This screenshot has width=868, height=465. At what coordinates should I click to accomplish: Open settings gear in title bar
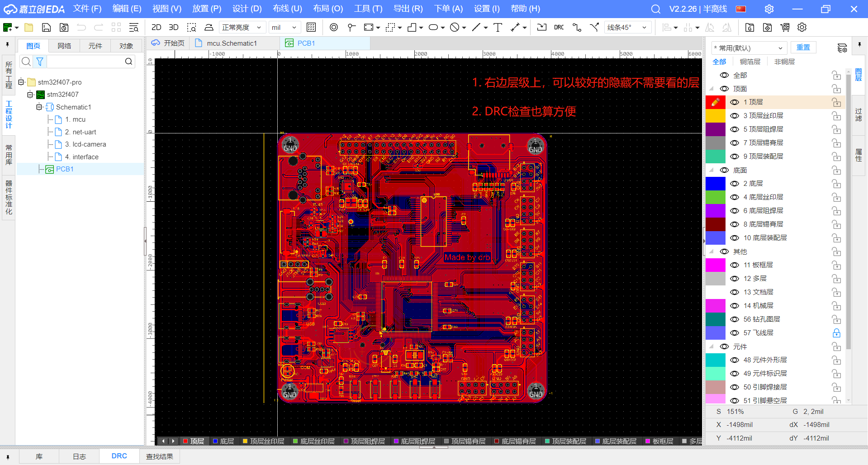pos(769,9)
